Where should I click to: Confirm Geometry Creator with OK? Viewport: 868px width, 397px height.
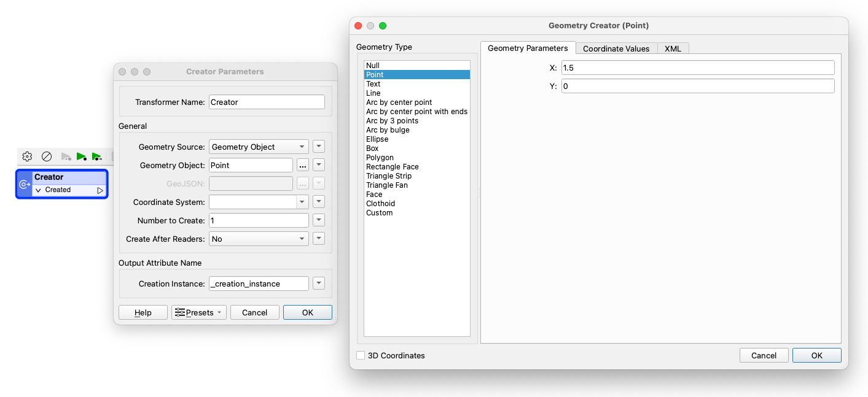tap(816, 355)
